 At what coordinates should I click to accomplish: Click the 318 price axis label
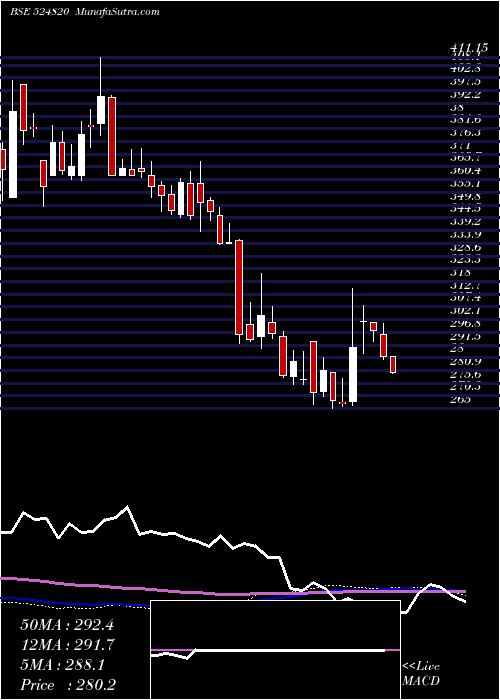pyautogui.click(x=460, y=272)
